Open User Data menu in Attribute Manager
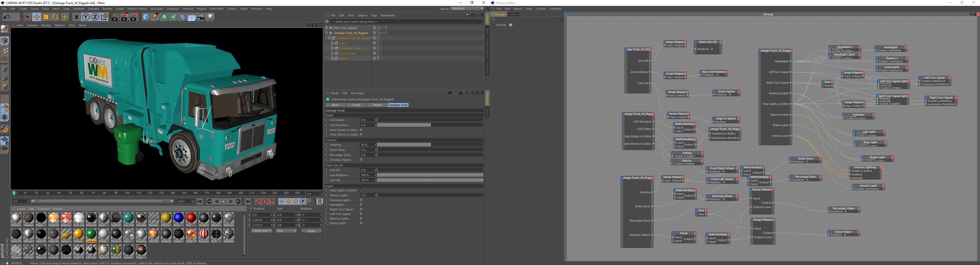 [357, 93]
